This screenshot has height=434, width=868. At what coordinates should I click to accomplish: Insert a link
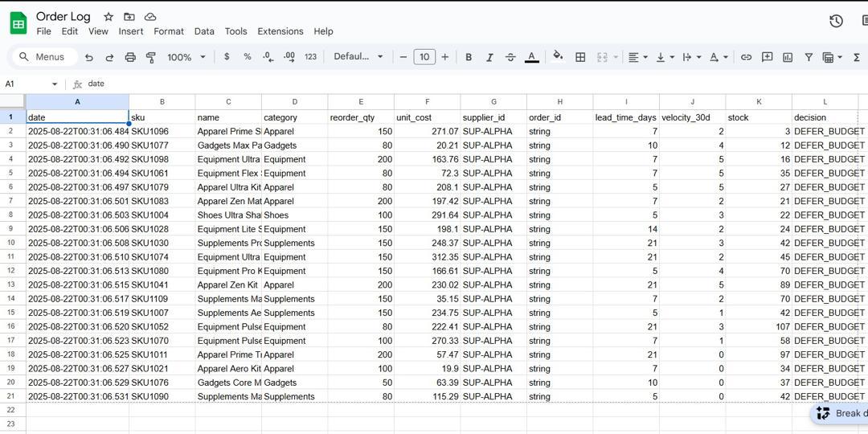746,57
